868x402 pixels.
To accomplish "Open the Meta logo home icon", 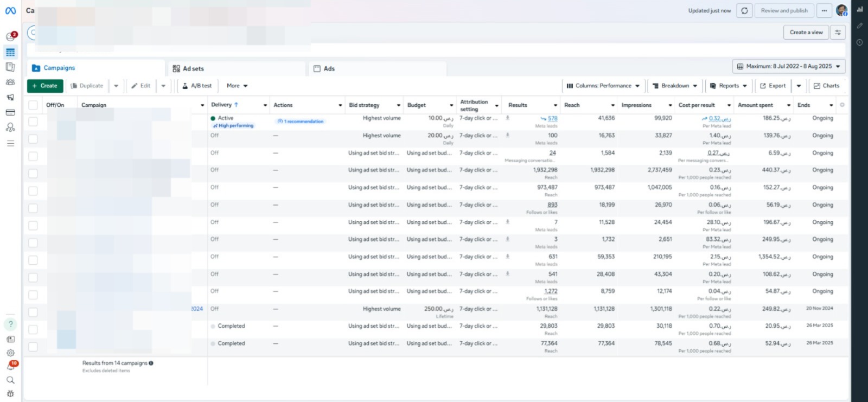I will click(10, 10).
